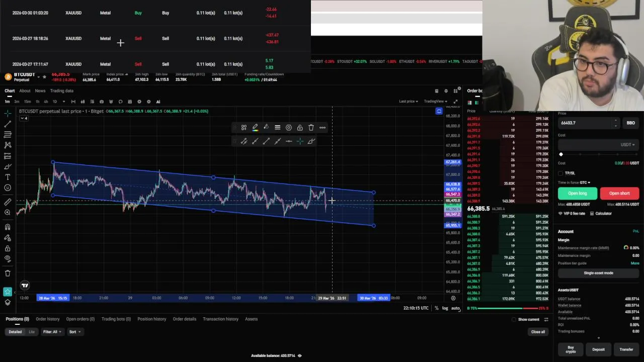Change line thickness in floating toolbar
644x362 pixels.
(277, 128)
